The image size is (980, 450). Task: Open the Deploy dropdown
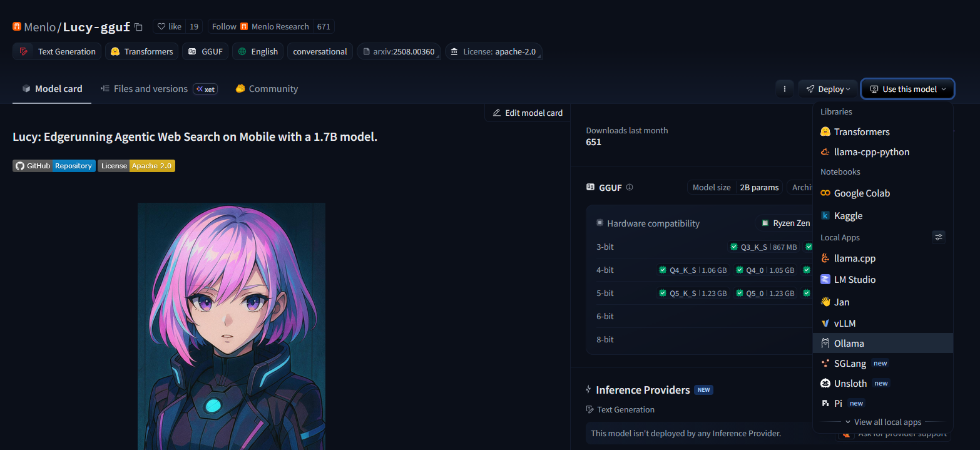[x=827, y=89]
